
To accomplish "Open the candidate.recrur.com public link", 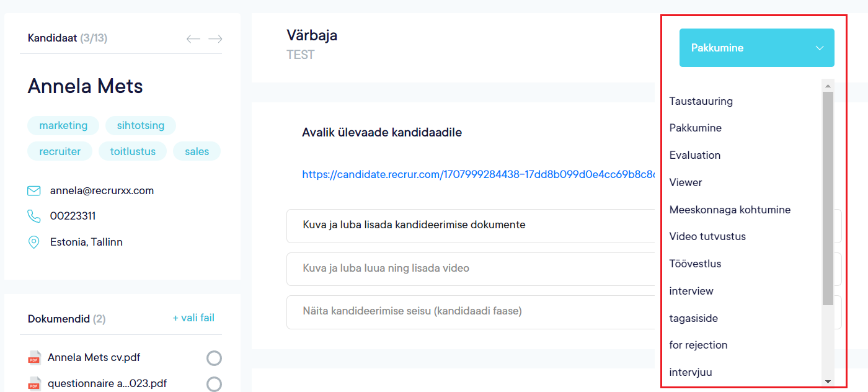I will point(477,175).
